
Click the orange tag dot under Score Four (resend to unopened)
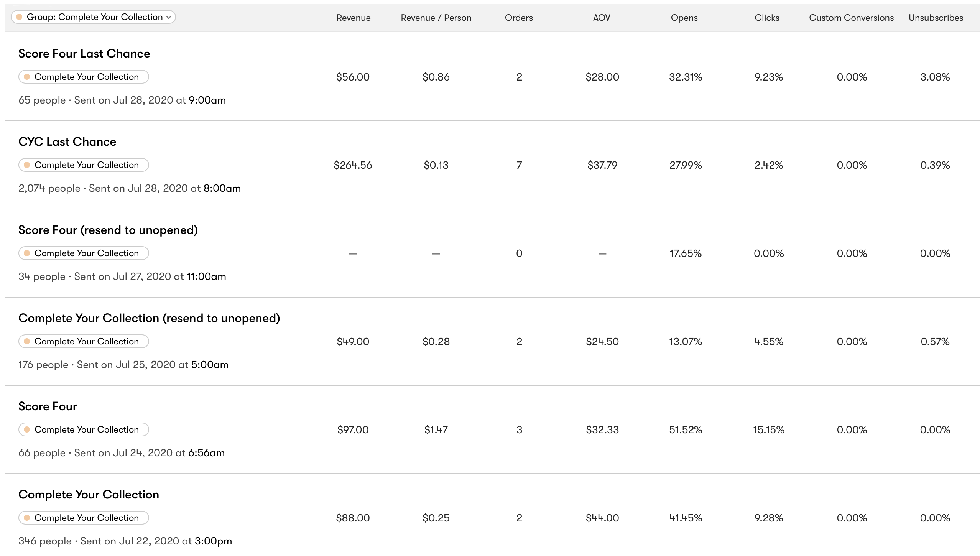pyautogui.click(x=27, y=253)
